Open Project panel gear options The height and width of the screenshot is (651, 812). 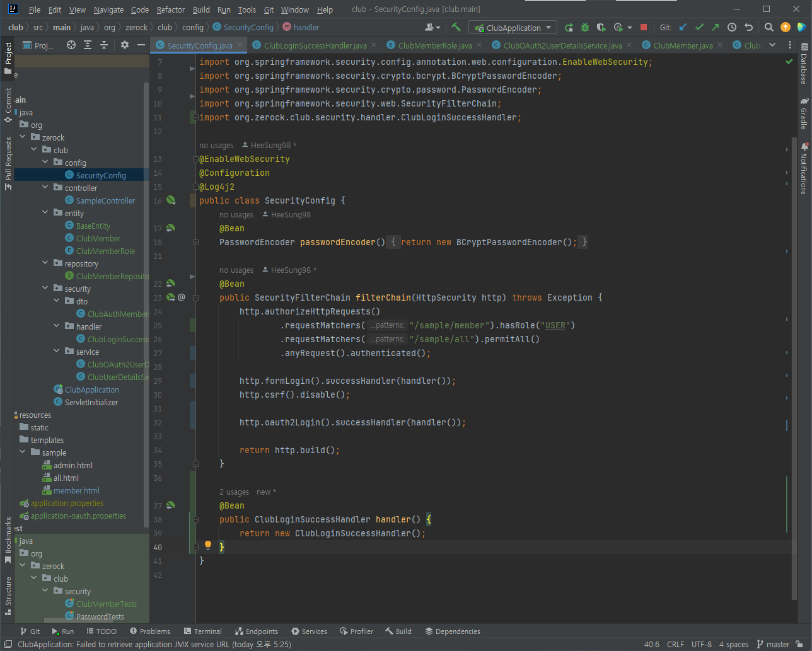pos(125,45)
